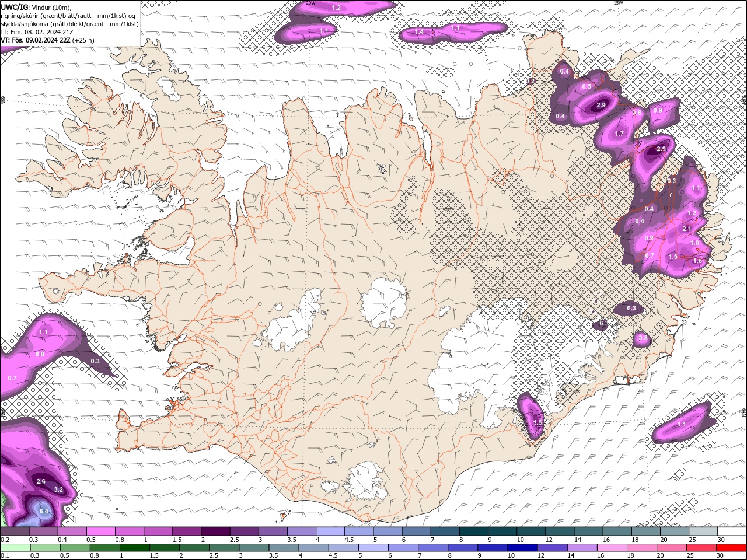Screen dimensions: 747x560
Task: Select the bright red swatch above the lower 30 label
Action: (x=731, y=548)
